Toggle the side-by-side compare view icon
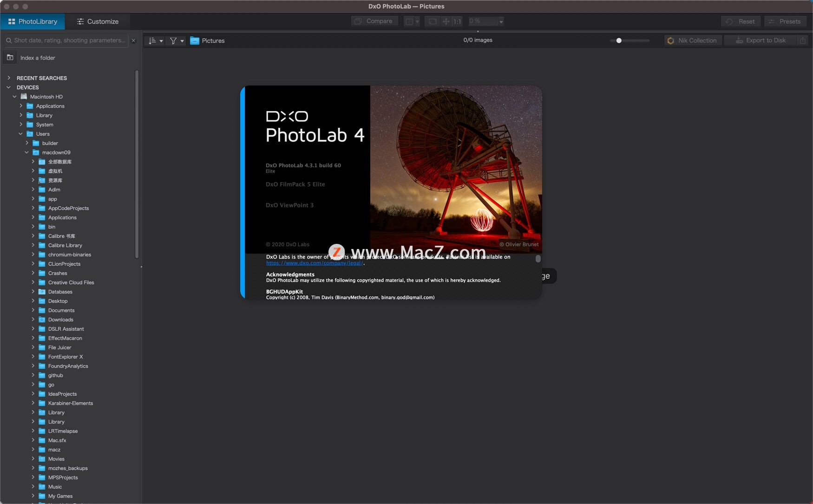 pos(409,21)
